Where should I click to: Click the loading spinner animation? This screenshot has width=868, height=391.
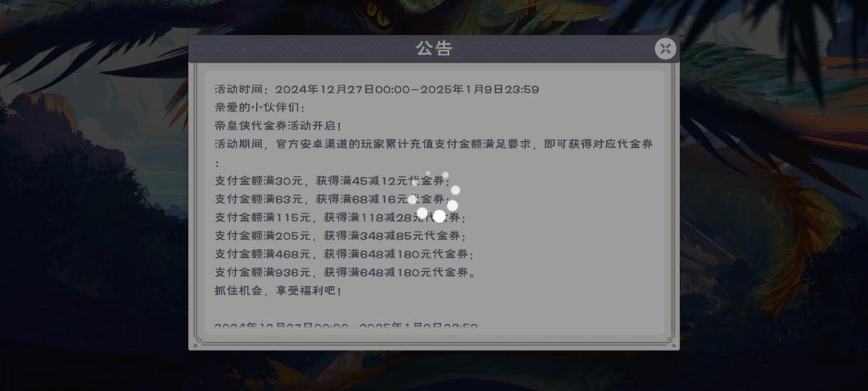(435, 197)
